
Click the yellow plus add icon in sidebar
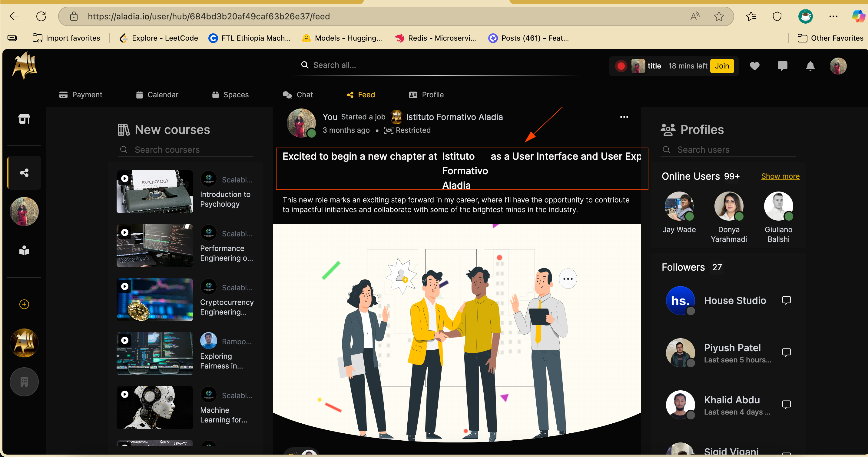[24, 304]
